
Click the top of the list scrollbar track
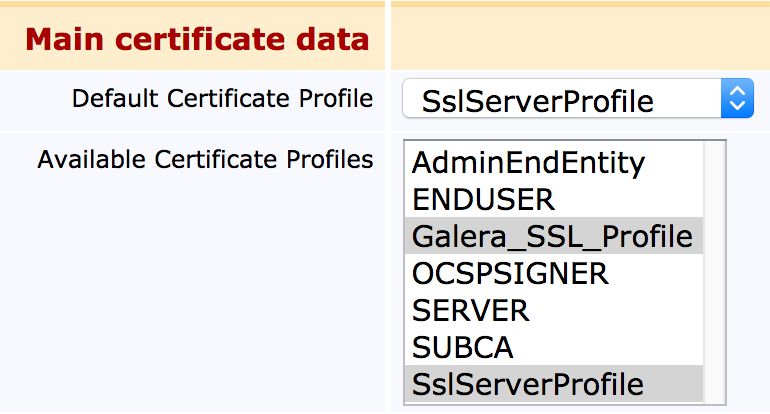coord(714,152)
